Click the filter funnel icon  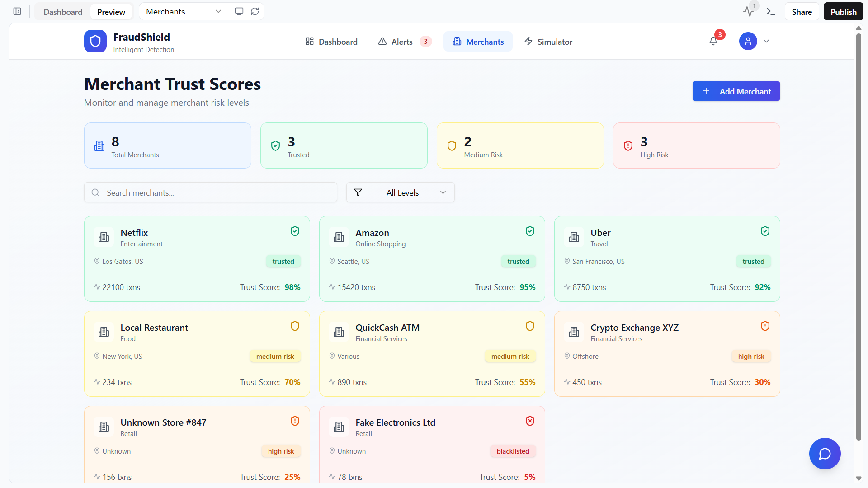pyautogui.click(x=358, y=192)
